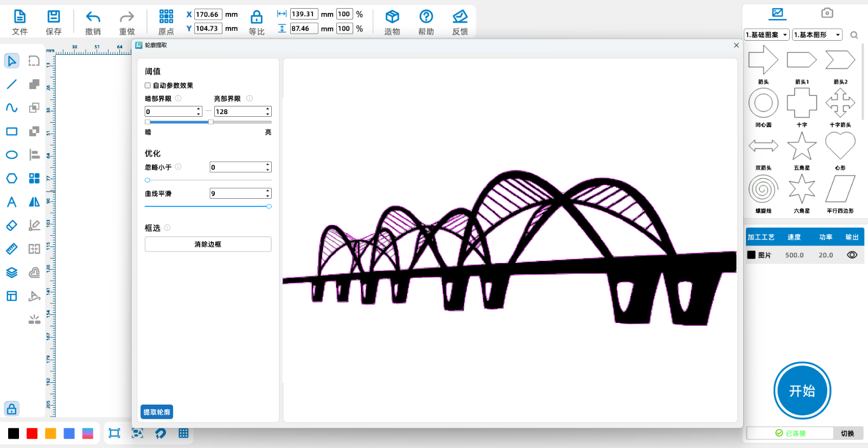This screenshot has height=448, width=868.
Task: Switch to the image library tab
Action: click(777, 13)
